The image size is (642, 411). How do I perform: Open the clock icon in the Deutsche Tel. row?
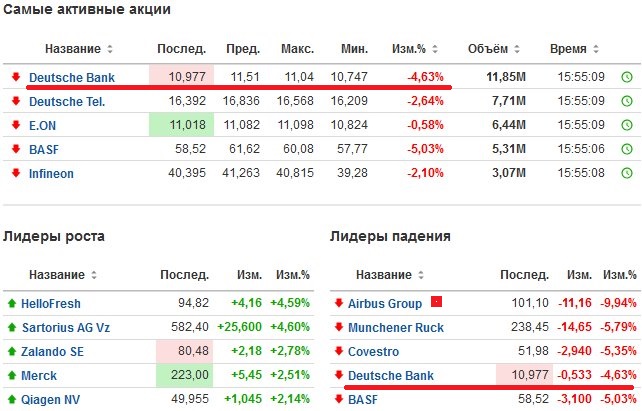627,101
